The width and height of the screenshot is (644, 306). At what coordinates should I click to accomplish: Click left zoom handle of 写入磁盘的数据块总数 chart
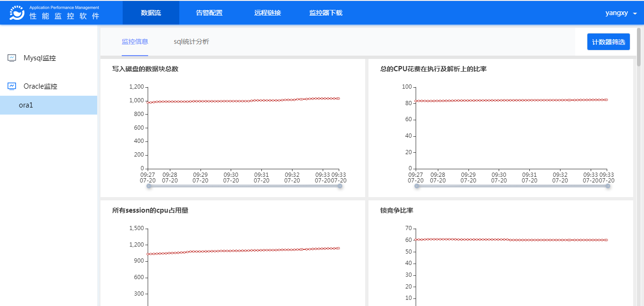[149, 186]
